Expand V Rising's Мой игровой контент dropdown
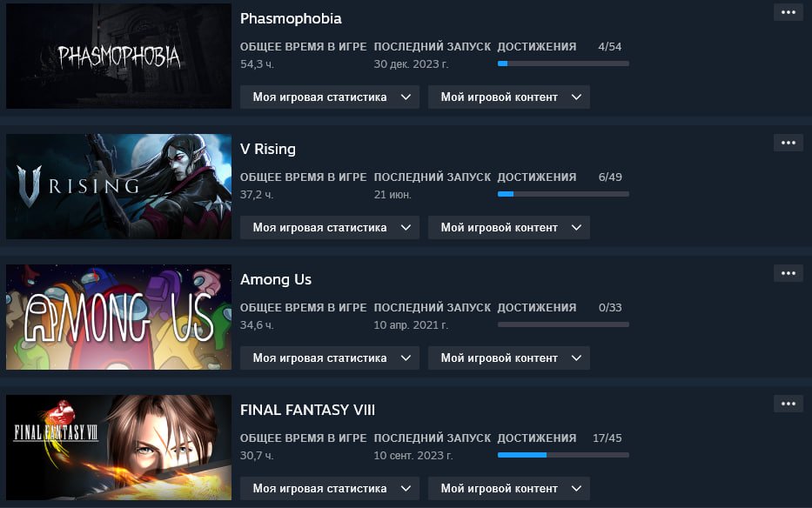This screenshot has height=508, width=812. [x=508, y=228]
